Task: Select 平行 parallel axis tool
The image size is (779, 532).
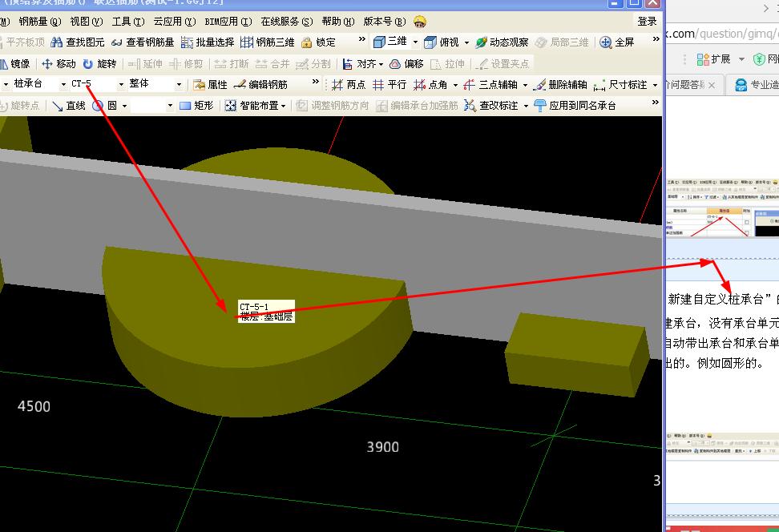Action: [389, 85]
